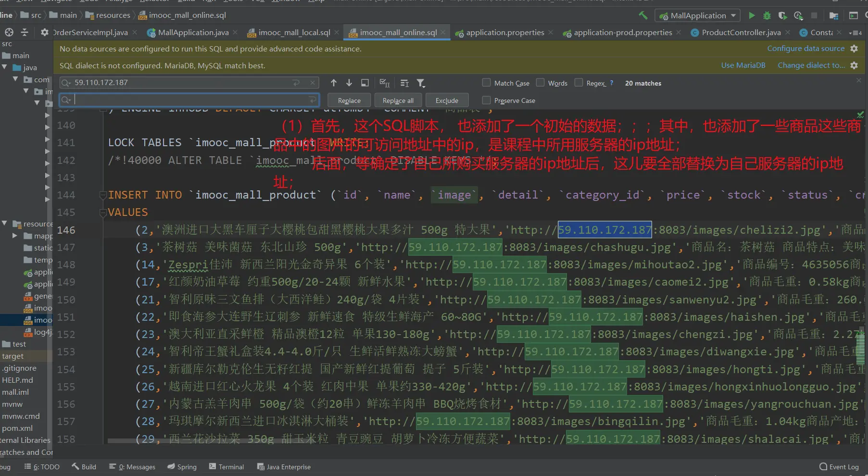Open Project Structure dialog icon
Screen dimensions: 868x476
pos(834,16)
